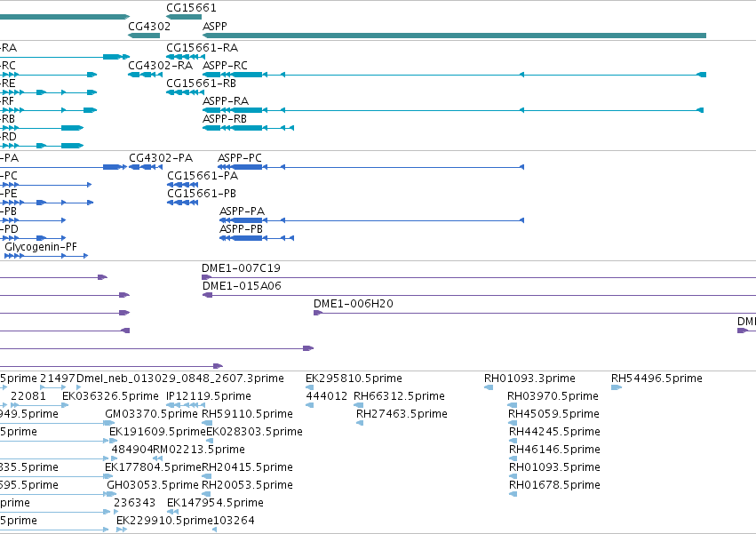Click the CG15661 gene label
Viewport: 756px width, 534px height.
tap(191, 8)
